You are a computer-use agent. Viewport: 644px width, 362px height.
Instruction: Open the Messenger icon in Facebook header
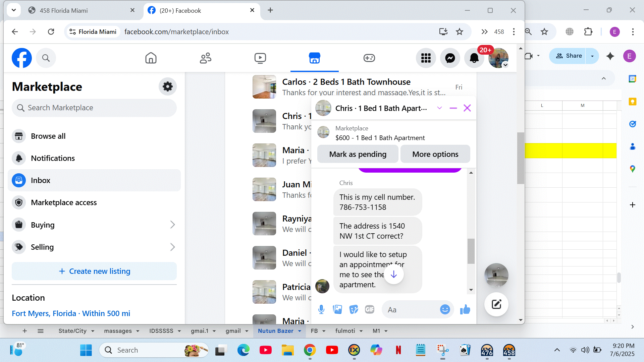coord(450,58)
